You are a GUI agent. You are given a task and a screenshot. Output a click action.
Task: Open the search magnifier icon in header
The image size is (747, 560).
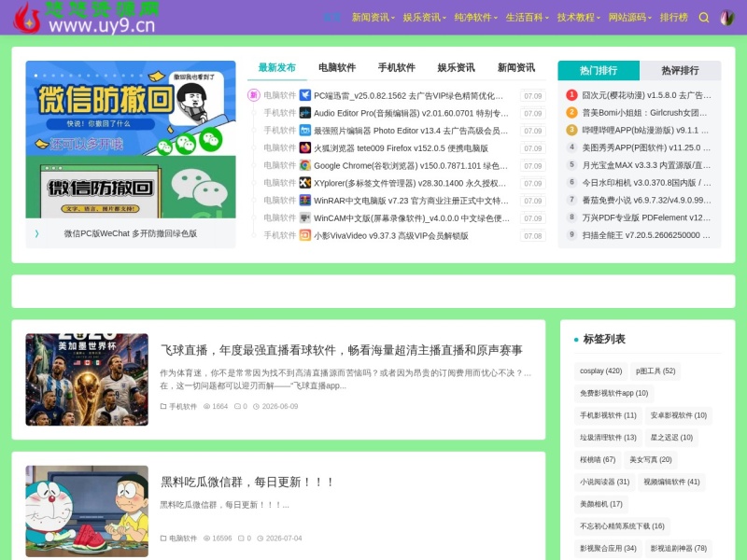704,18
